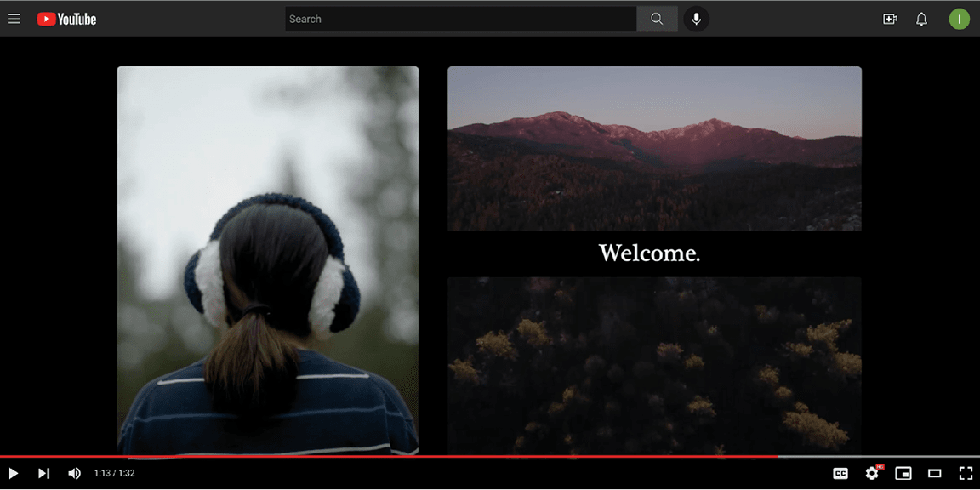
Task: Enter theater mode
Action: [934, 473]
